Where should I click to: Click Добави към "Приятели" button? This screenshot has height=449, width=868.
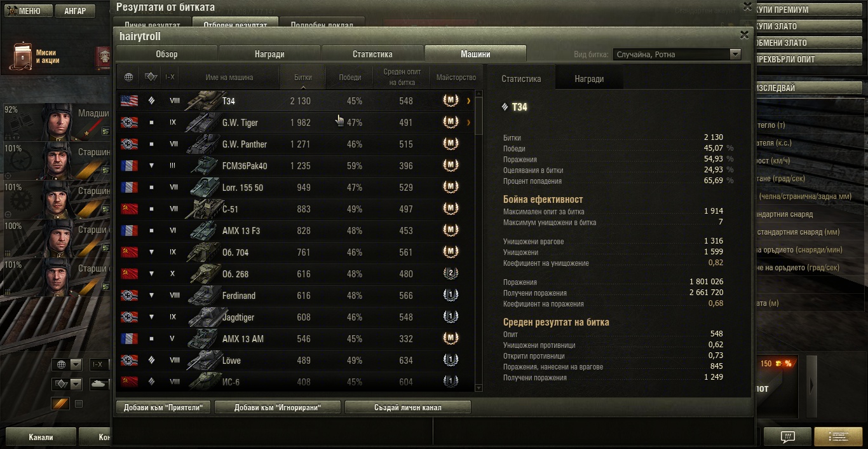tap(163, 407)
